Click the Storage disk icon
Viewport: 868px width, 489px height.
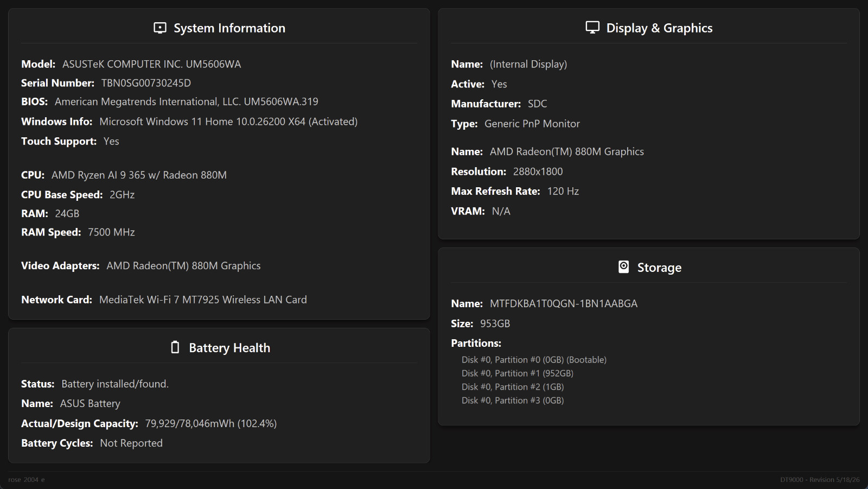[624, 266]
